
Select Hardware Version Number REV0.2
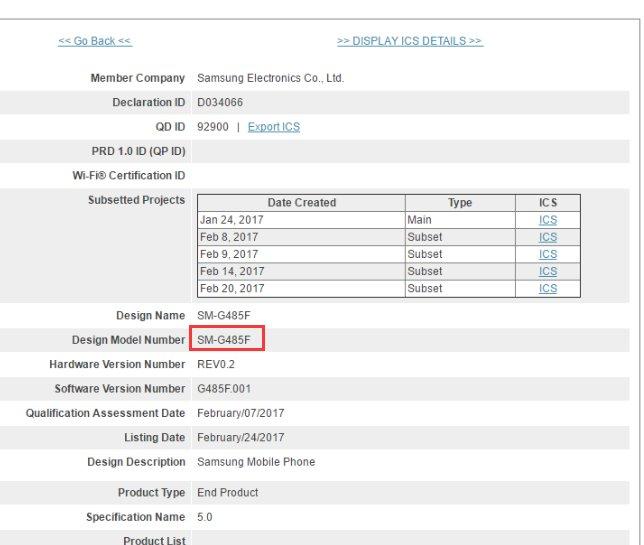[x=216, y=364]
